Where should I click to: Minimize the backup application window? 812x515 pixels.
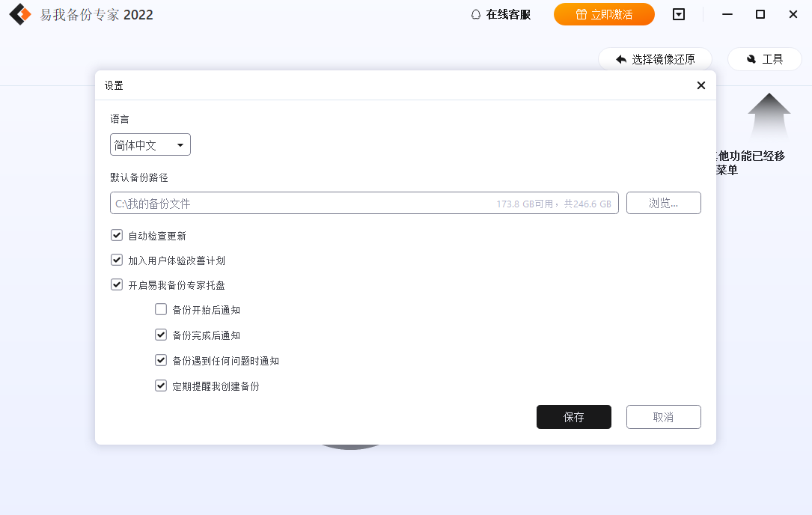click(727, 14)
